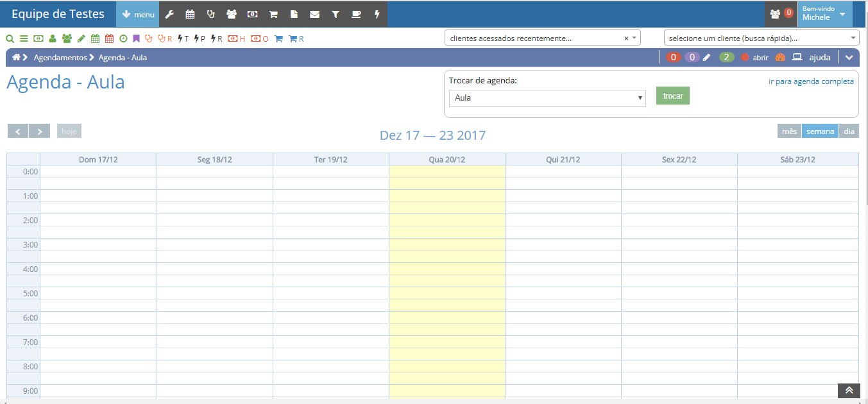Click the wrench icon in top navbar
This screenshot has width=868, height=404.
coord(169,14)
